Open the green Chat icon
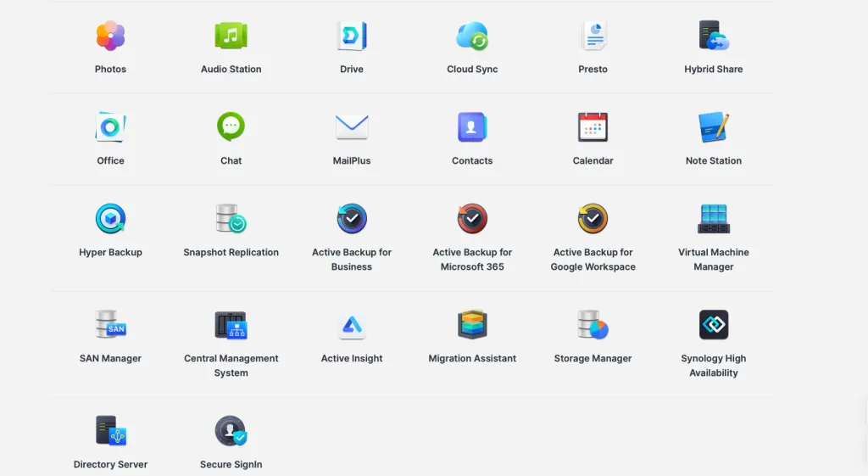The height and width of the screenshot is (476, 868). pos(231,127)
